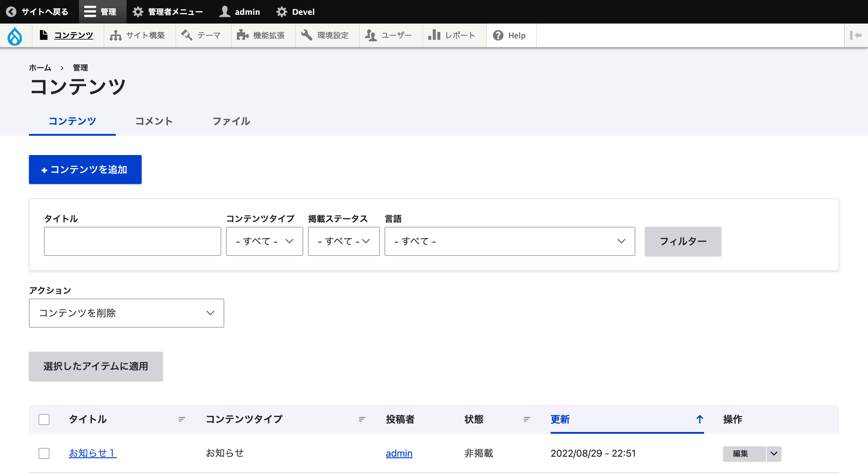
Task: Click the サイトへ戻る text link
Action: pos(45,12)
